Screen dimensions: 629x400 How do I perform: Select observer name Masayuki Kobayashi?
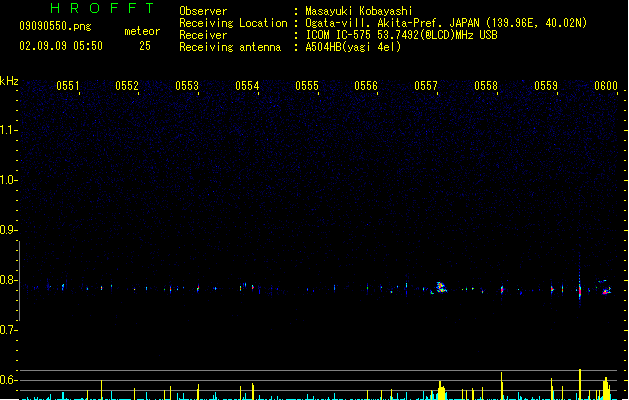[359, 11]
